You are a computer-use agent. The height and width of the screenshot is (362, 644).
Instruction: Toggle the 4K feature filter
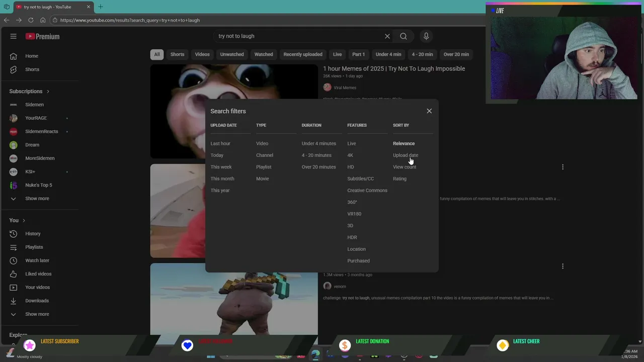(350, 155)
